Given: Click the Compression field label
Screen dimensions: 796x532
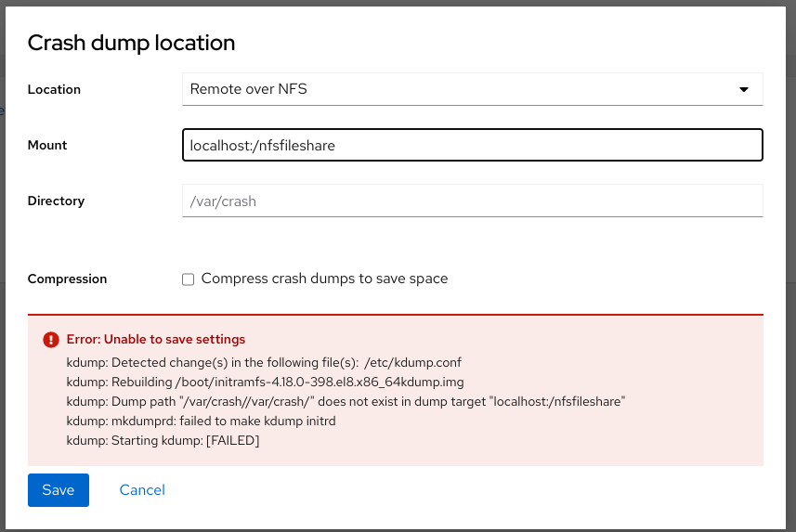Looking at the screenshot, I should coord(67,279).
